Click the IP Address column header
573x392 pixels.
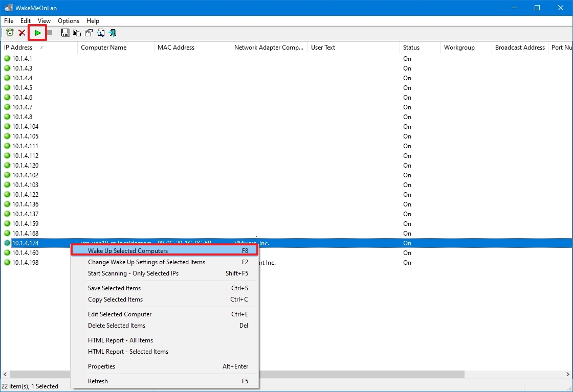pos(18,48)
